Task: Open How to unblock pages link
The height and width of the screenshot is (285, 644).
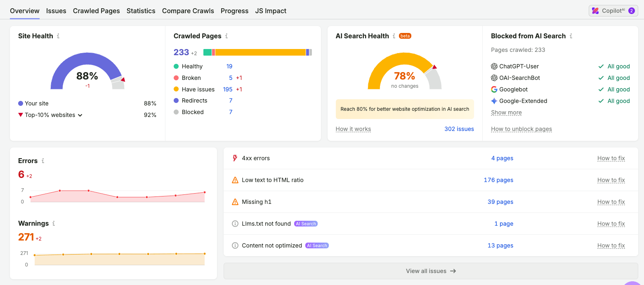Action: (x=521, y=129)
